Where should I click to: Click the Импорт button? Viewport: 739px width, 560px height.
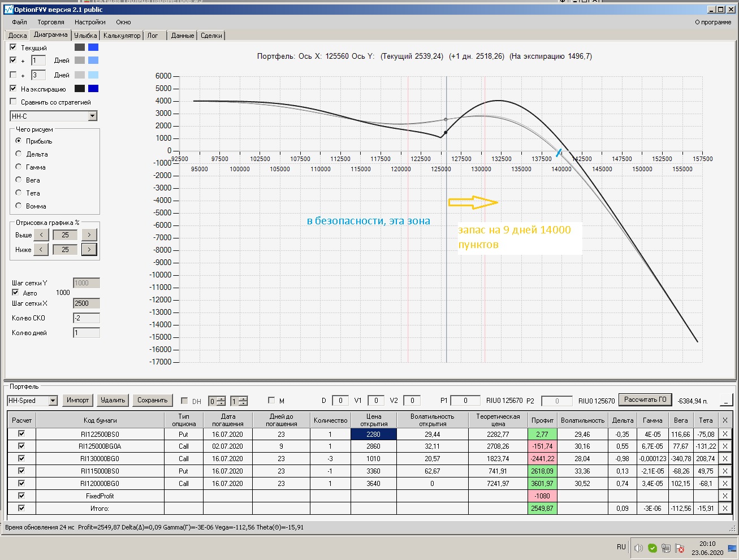[77, 401]
